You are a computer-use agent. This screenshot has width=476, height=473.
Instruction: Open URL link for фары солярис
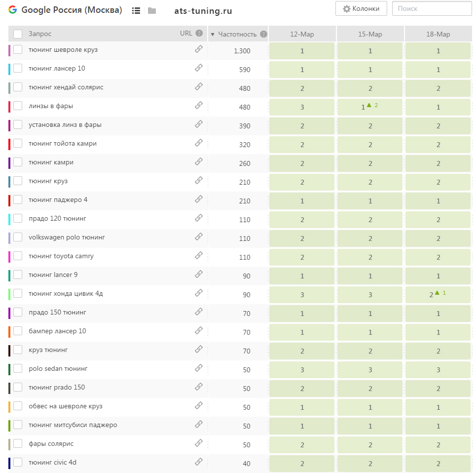pos(199,443)
